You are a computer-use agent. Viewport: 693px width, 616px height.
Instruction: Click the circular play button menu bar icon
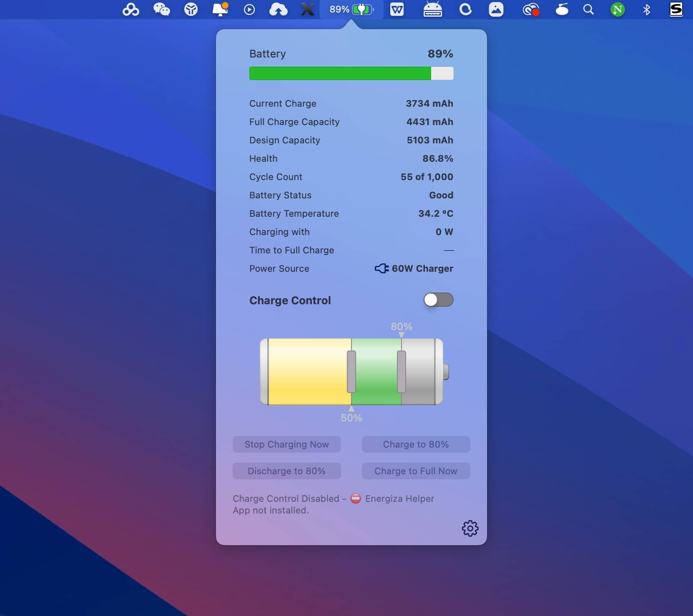pos(249,10)
